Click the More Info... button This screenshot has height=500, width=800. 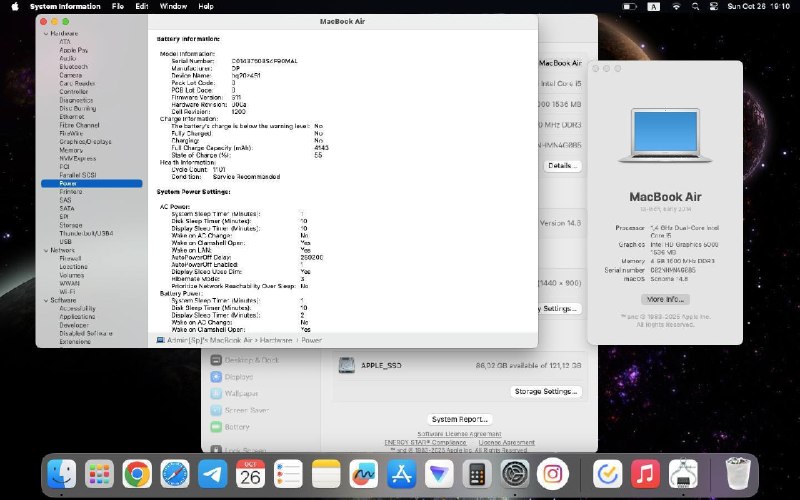pyautogui.click(x=665, y=299)
